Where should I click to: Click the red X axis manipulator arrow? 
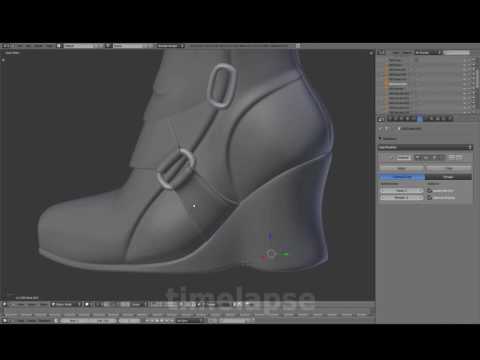click(x=263, y=258)
